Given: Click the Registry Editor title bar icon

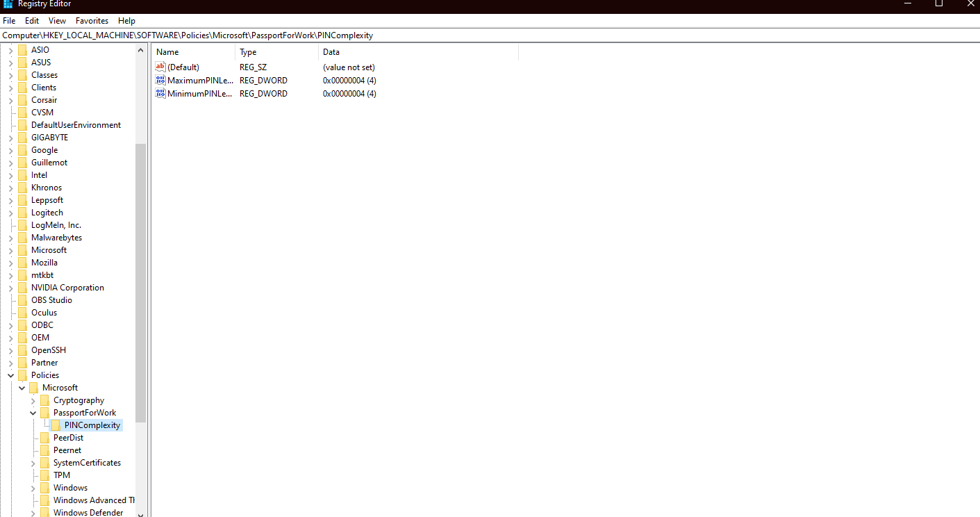Looking at the screenshot, I should (x=8, y=3).
